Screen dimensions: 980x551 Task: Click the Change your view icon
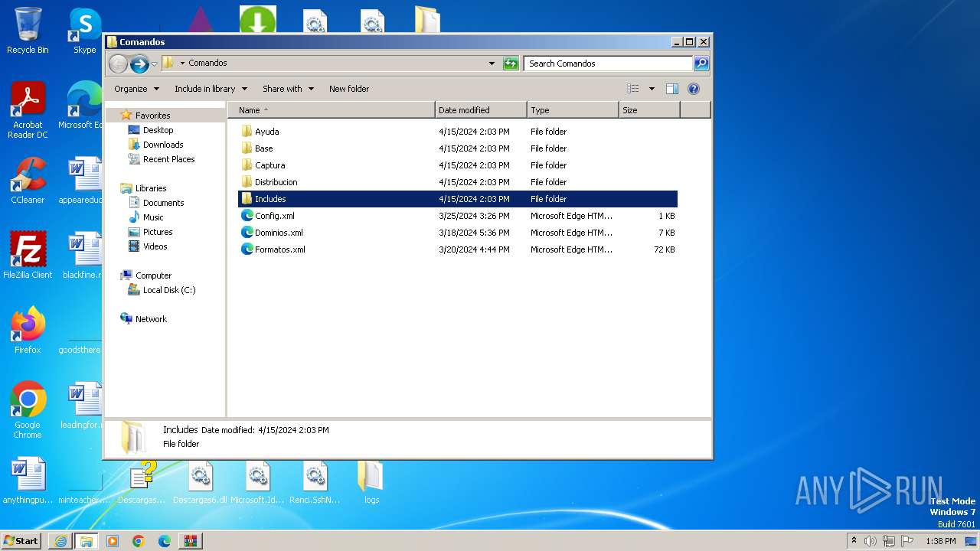(x=632, y=89)
